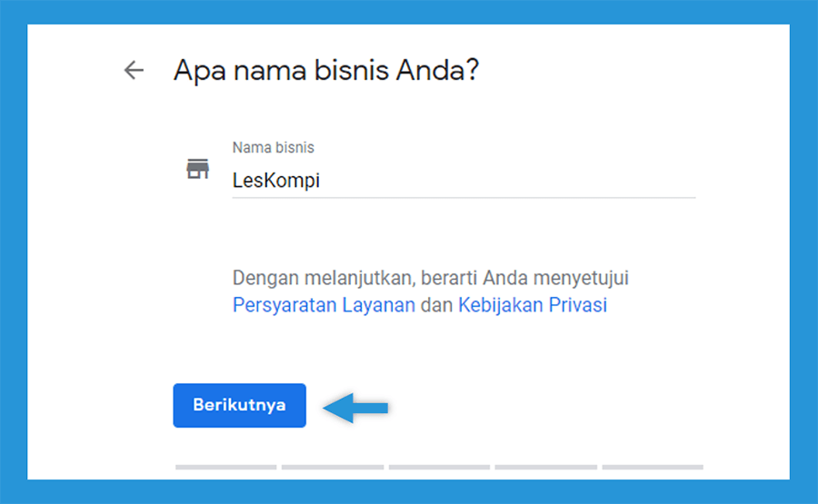Click the third progress bar segment
The height and width of the screenshot is (504, 818).
point(439,467)
